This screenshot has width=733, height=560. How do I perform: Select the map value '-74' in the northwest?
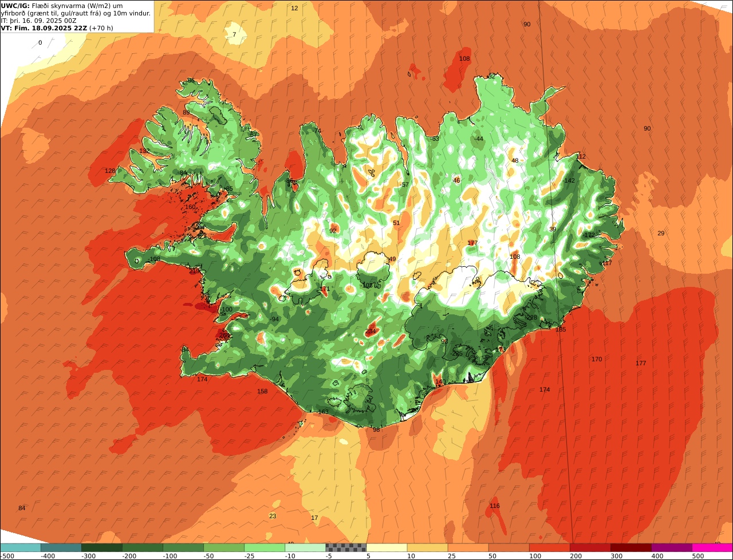coord(317,131)
